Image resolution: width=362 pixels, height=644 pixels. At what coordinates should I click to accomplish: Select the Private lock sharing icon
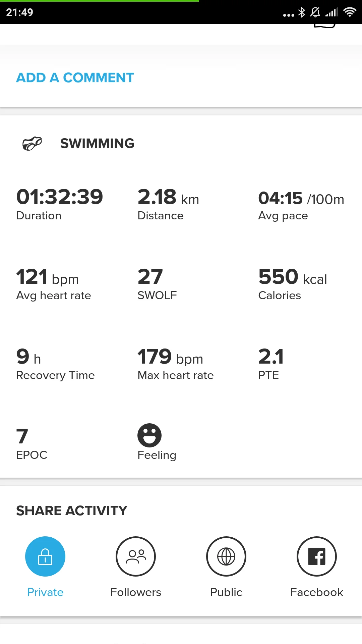click(x=45, y=556)
